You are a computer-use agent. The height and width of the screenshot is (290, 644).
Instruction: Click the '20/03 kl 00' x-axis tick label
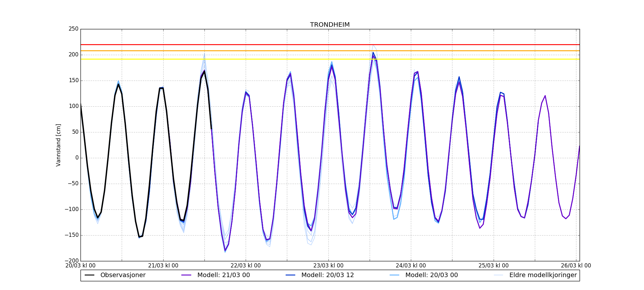80,266
